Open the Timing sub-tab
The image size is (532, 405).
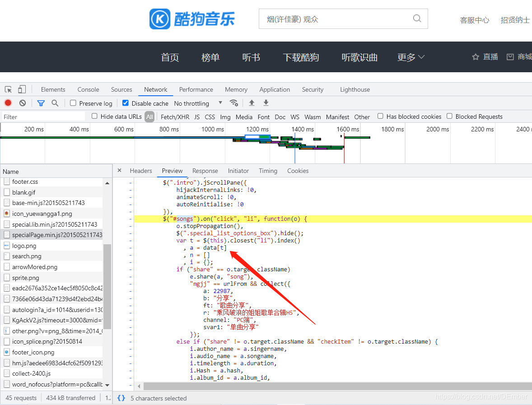point(268,171)
